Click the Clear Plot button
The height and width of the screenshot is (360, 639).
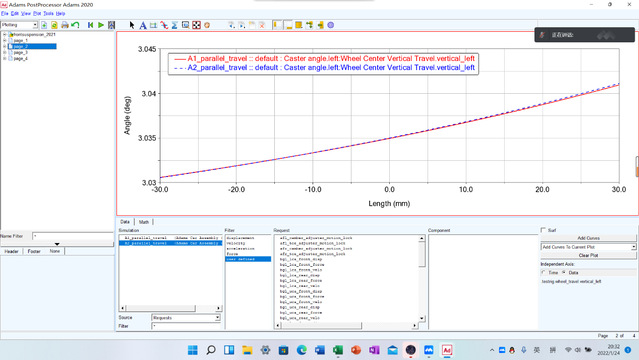coord(588,255)
